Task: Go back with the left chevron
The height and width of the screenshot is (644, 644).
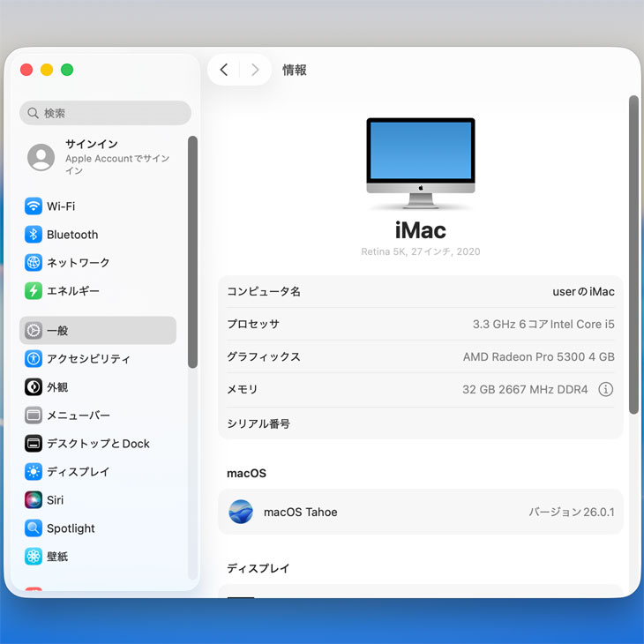Action: coord(224,70)
